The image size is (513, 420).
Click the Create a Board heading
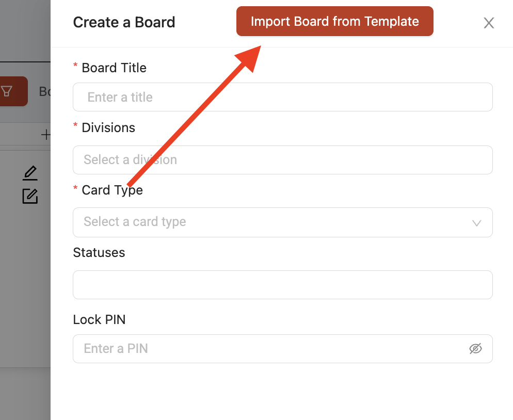coord(124,22)
